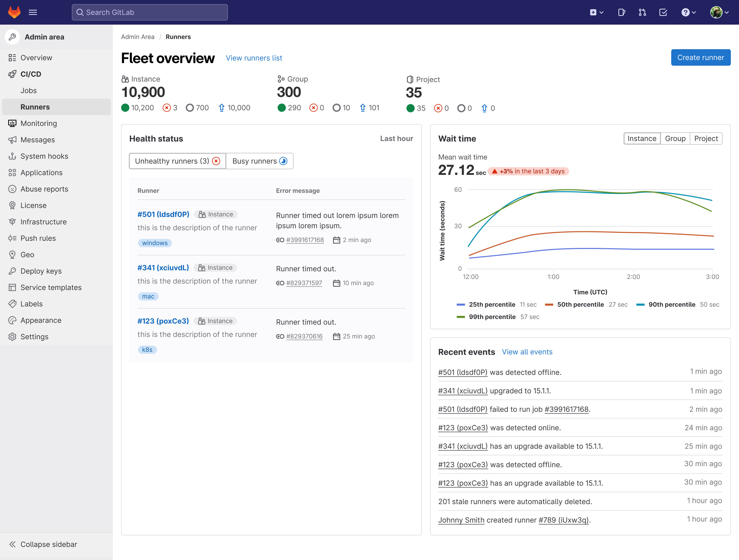
Task: Collapse the sidebar using the double-chevron icon
Action: click(x=13, y=544)
